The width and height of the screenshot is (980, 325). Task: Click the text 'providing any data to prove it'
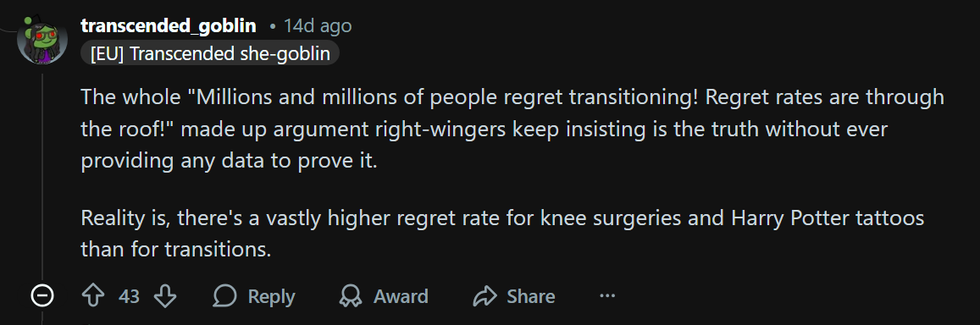229,161
